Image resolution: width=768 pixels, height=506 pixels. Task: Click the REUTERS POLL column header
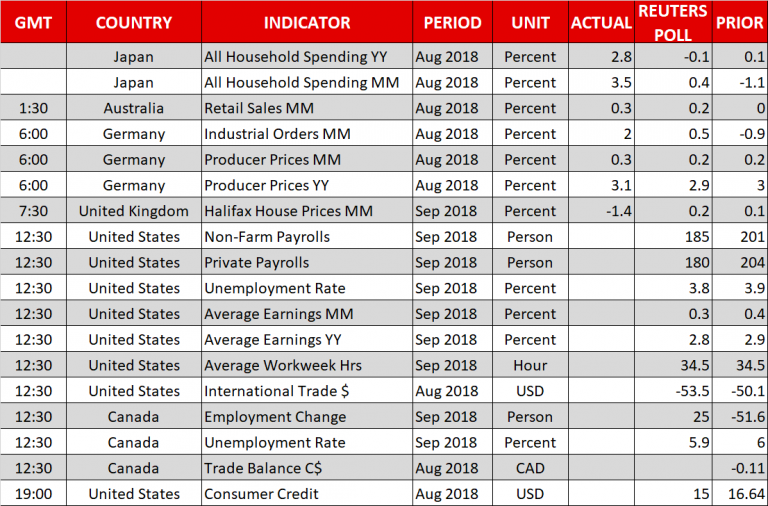[x=673, y=22]
